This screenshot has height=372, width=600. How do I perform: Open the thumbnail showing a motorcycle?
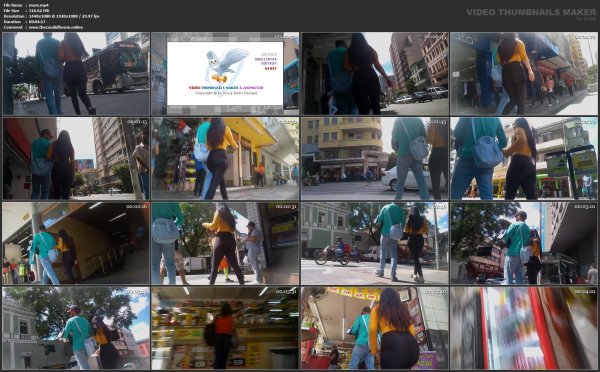coord(375,243)
